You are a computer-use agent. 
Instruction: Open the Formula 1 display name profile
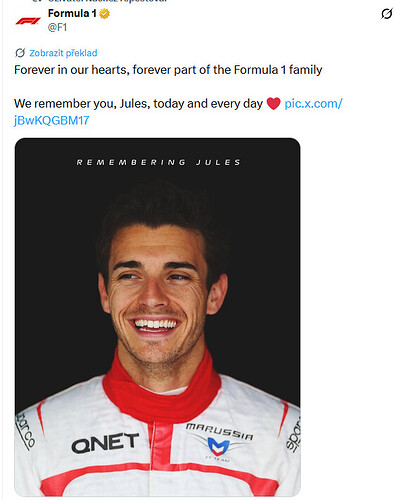coord(72,13)
